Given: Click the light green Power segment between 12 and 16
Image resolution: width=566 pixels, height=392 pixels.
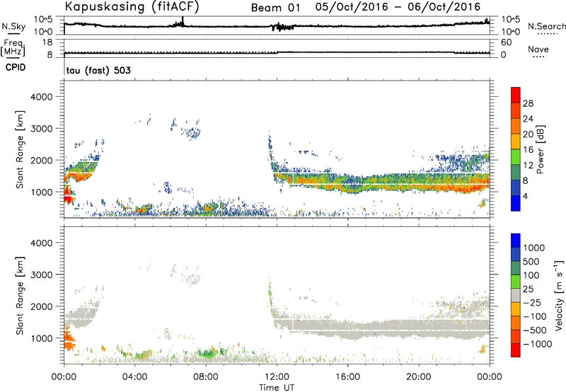Looking at the screenshot, I should point(516,156).
